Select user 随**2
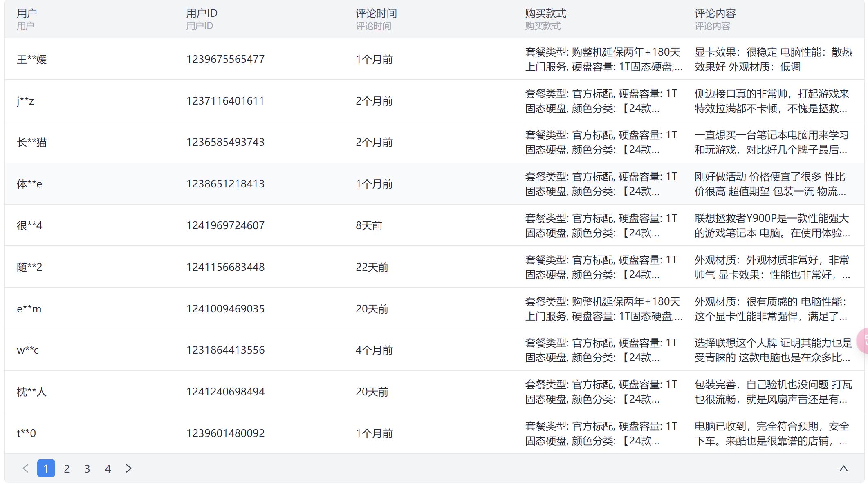The height and width of the screenshot is (484, 868). 29,267
